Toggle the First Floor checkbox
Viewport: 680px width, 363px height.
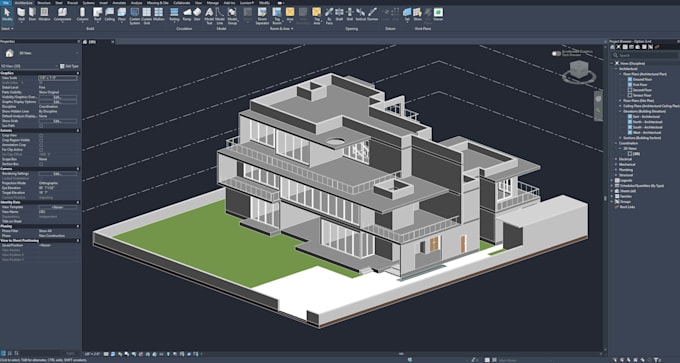[630, 85]
